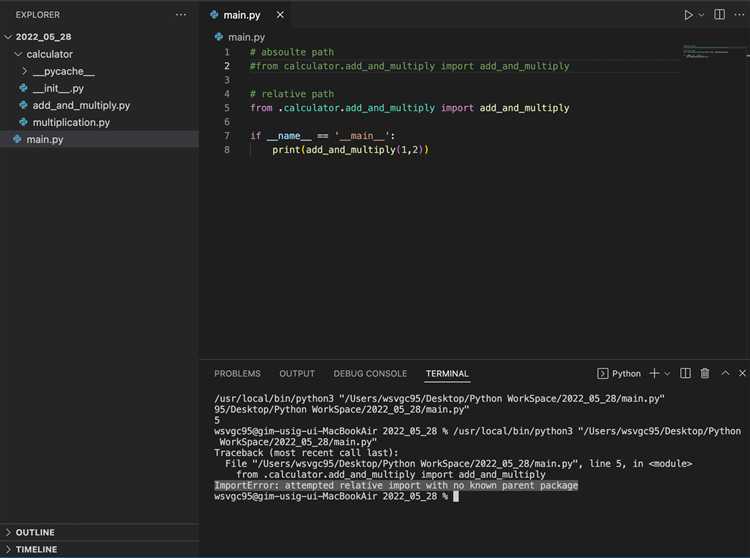Open Explorer views and more actions ellipsis
Viewport: 750px width, 558px height.
tap(181, 14)
